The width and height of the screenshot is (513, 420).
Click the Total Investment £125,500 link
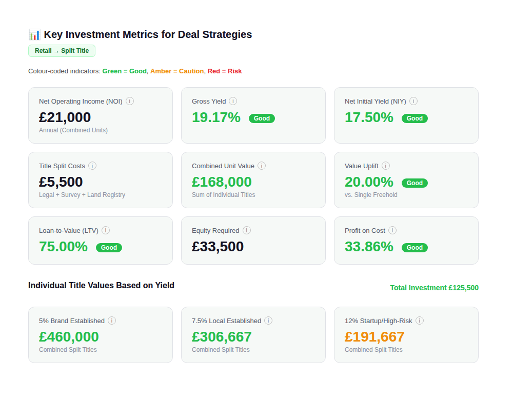(x=434, y=288)
